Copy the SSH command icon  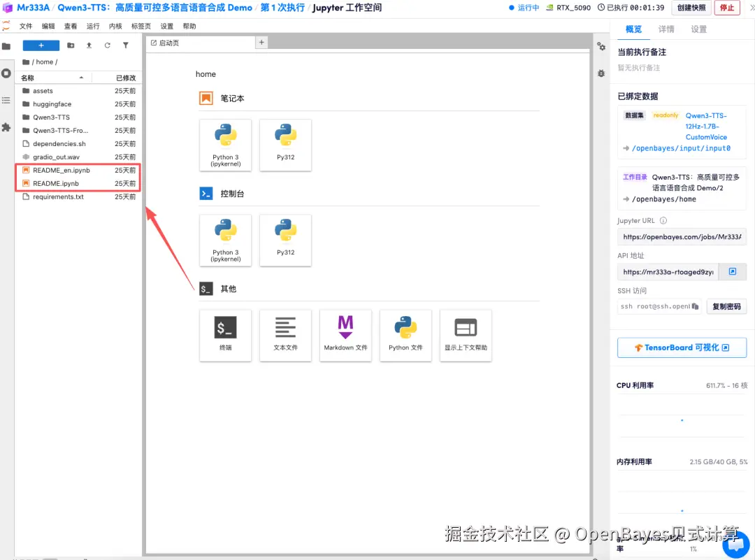tap(695, 306)
